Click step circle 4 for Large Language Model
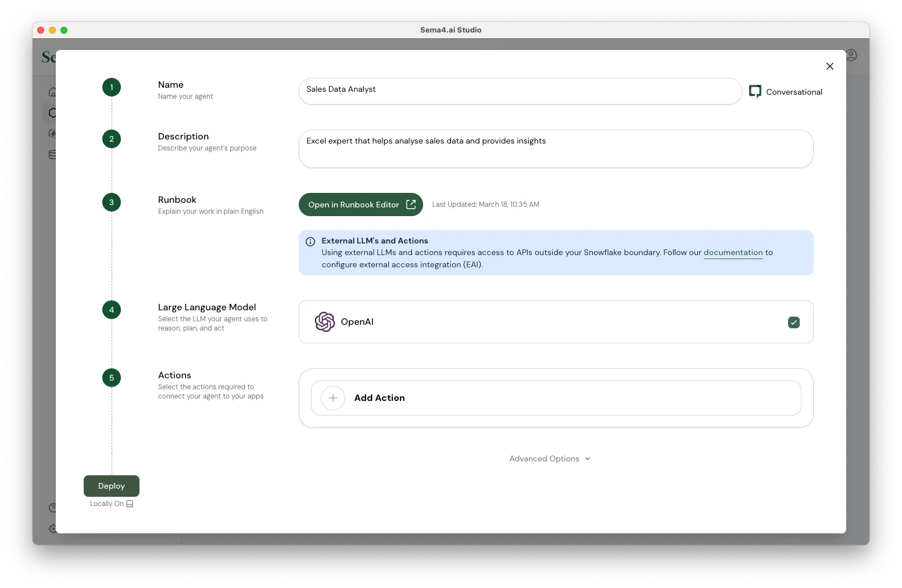Image resolution: width=902 pixels, height=588 pixels. [112, 310]
